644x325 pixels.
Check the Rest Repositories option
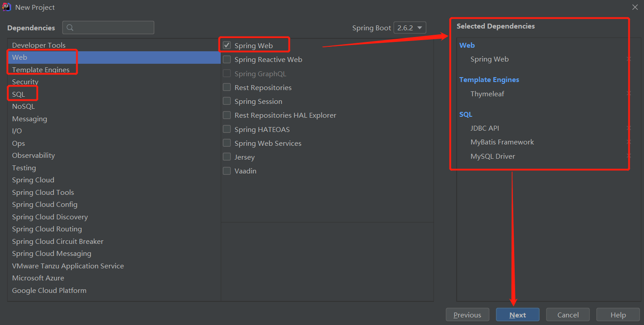227,87
